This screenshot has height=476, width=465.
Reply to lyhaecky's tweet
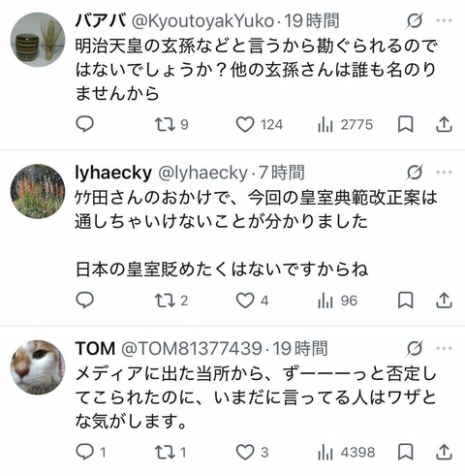point(84,301)
